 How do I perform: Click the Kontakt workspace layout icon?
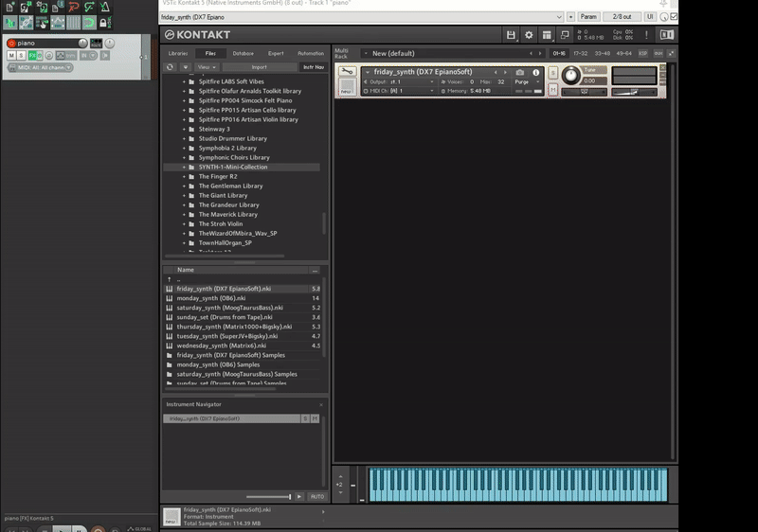(x=547, y=35)
